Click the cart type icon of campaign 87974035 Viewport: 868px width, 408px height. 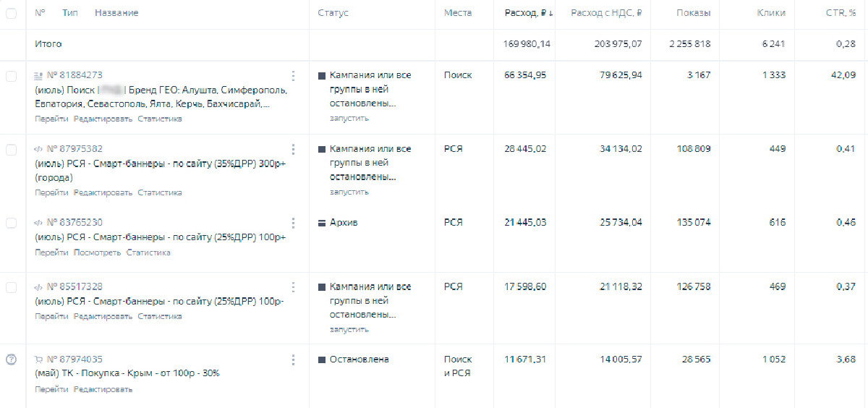[x=39, y=360]
